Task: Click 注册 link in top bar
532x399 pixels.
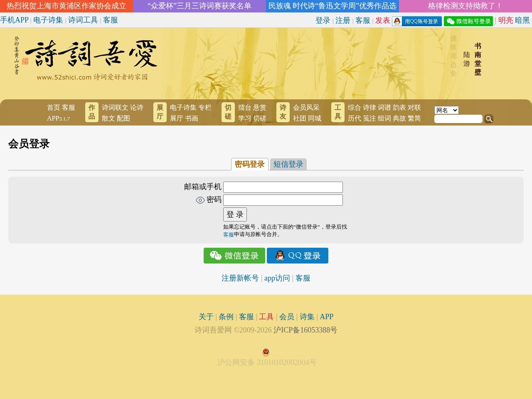Action: 343,20
